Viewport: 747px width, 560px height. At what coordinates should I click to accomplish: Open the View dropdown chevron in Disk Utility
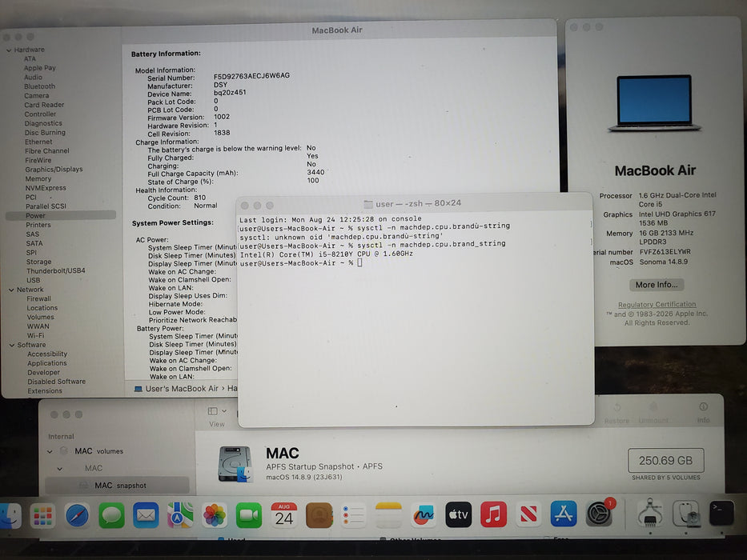click(224, 411)
